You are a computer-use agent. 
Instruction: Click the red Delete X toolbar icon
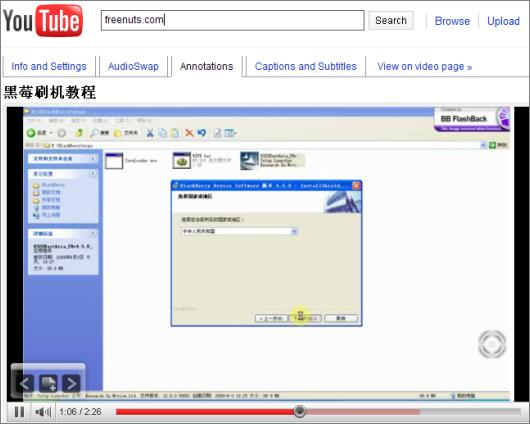click(x=189, y=133)
